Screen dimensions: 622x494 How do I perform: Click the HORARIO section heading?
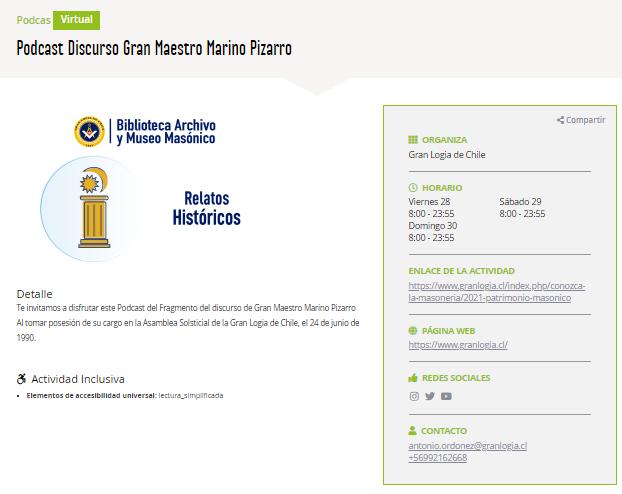[442, 187]
